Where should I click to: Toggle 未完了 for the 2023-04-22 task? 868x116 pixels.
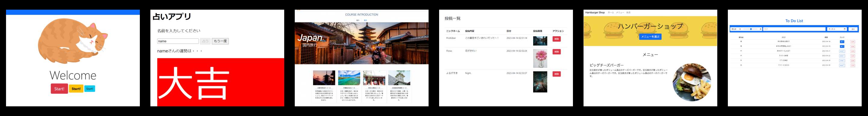[842, 56]
